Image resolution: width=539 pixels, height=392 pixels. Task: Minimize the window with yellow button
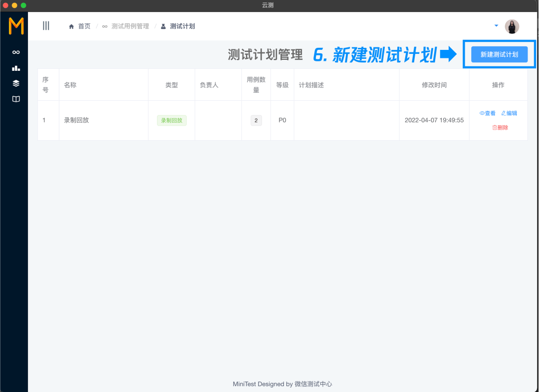pyautogui.click(x=14, y=5)
